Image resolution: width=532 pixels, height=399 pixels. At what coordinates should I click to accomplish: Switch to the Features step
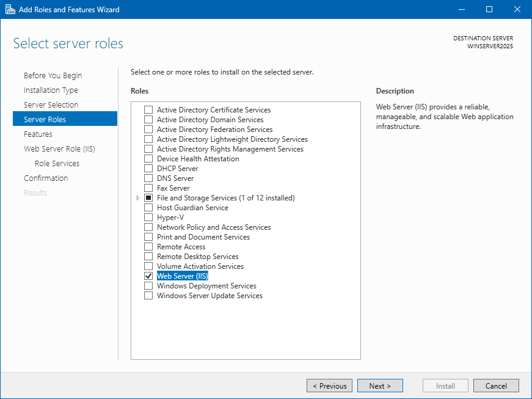(x=38, y=134)
